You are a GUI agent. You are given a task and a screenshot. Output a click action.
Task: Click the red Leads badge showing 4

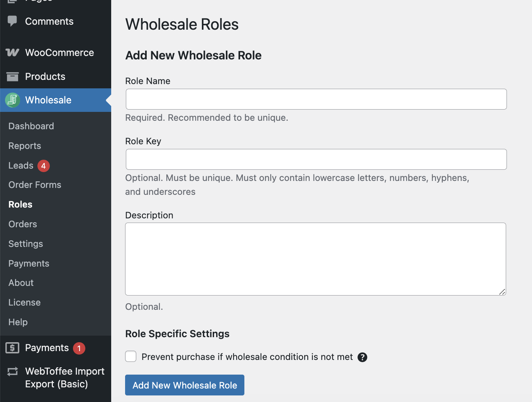44,166
